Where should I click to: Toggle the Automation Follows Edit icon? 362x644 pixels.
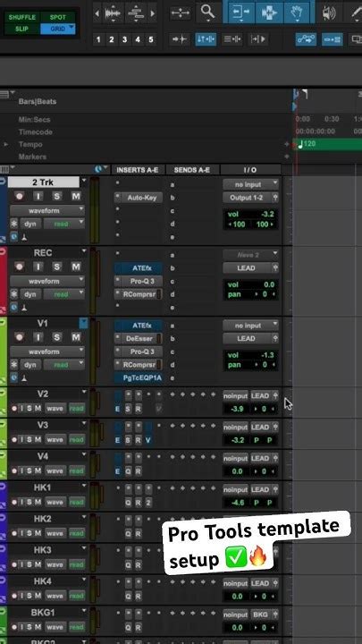306,39
